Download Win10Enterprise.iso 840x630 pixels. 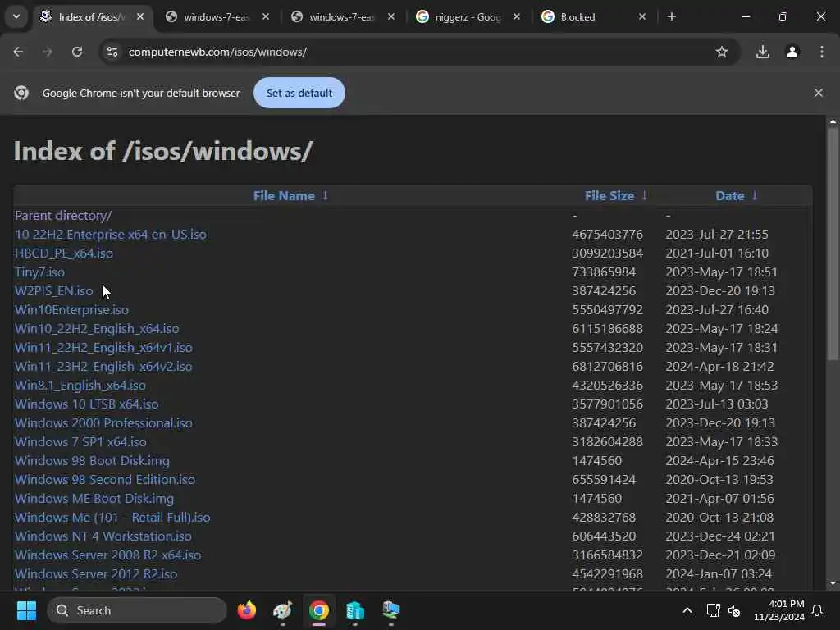(x=71, y=309)
